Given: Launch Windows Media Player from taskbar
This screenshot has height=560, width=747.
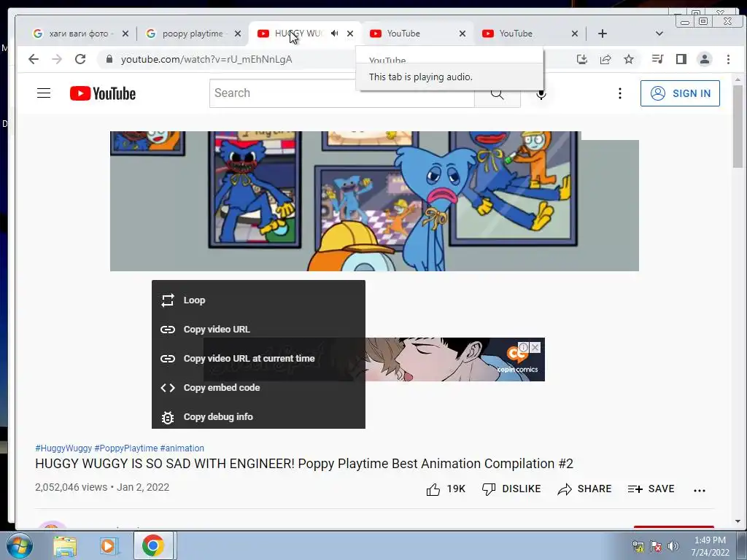Looking at the screenshot, I should (x=108, y=545).
